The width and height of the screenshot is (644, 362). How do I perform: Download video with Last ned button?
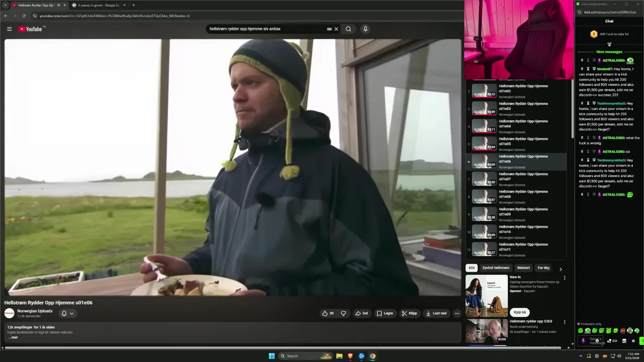coord(436,313)
